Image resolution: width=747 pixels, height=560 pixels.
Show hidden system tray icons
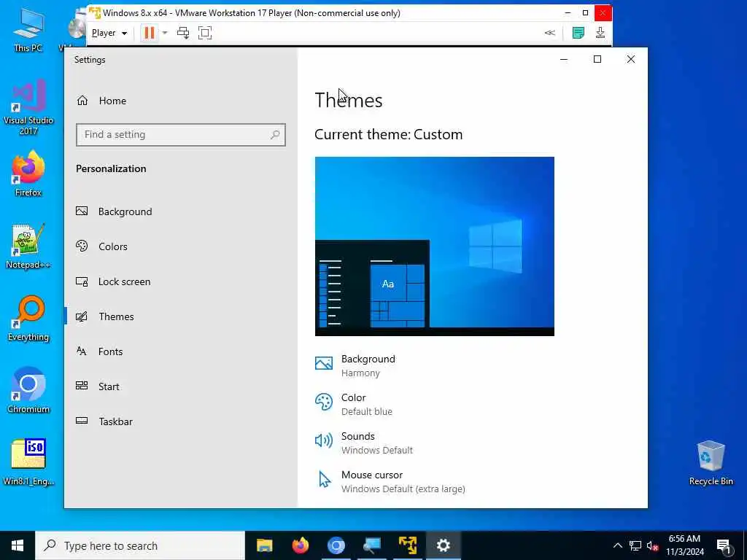tap(617, 545)
